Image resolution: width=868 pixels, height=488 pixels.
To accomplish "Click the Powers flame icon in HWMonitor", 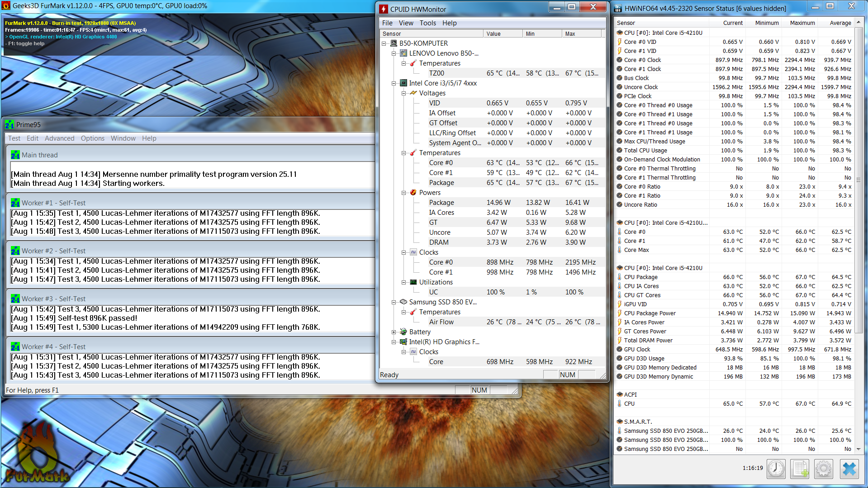I will 413,193.
